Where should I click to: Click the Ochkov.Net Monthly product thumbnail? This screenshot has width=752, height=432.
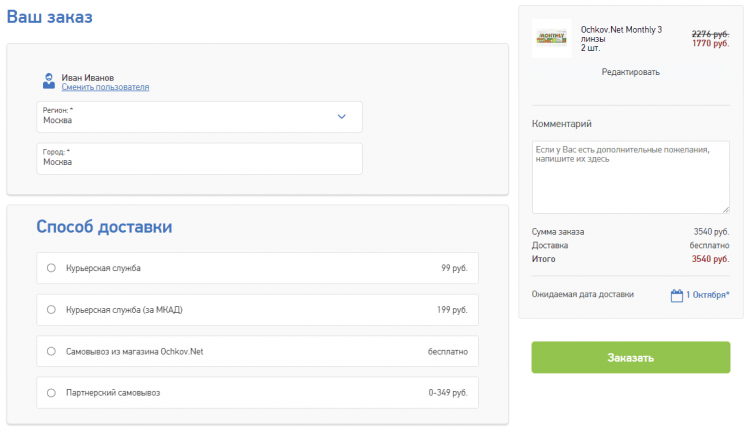tap(551, 40)
